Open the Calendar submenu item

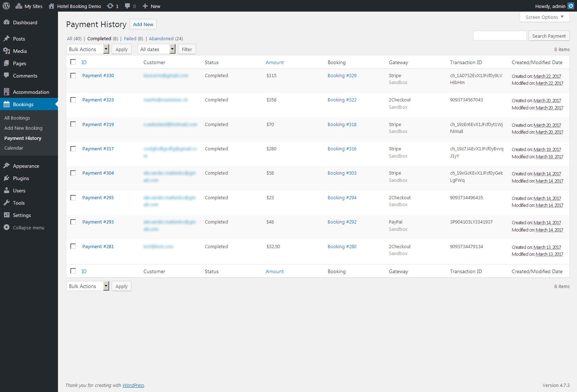[x=14, y=148]
